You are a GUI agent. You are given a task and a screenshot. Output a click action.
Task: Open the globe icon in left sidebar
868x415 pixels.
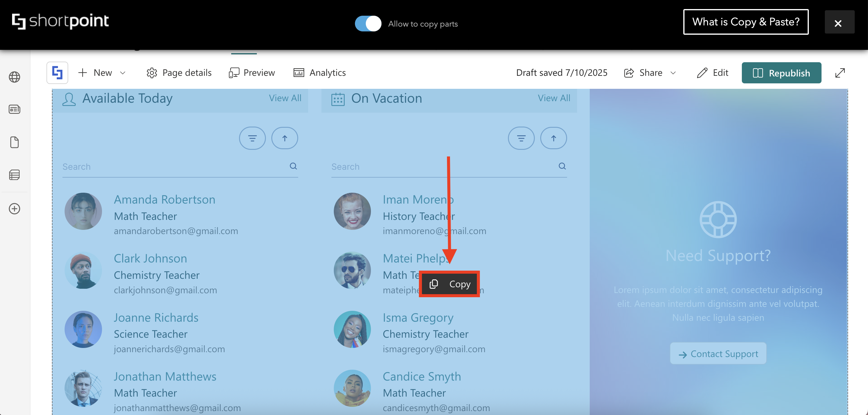[x=14, y=77]
